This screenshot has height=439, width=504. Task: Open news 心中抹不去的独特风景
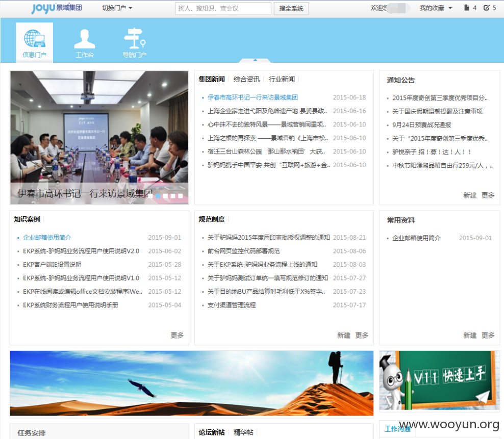pyautogui.click(x=266, y=124)
